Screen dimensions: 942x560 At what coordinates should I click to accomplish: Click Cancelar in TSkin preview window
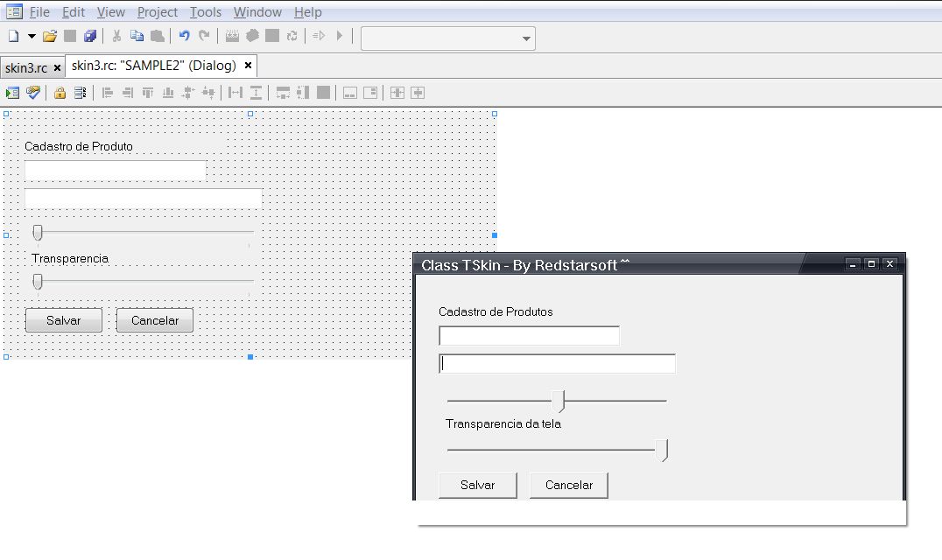569,485
